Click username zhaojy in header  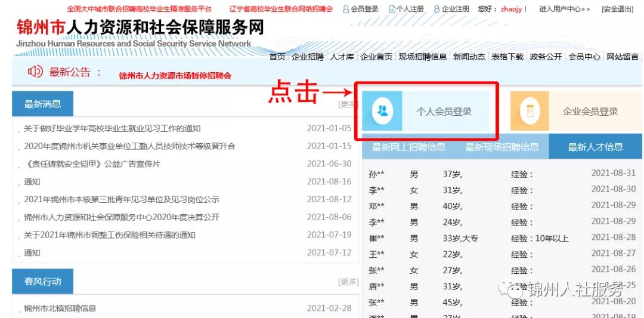click(512, 9)
